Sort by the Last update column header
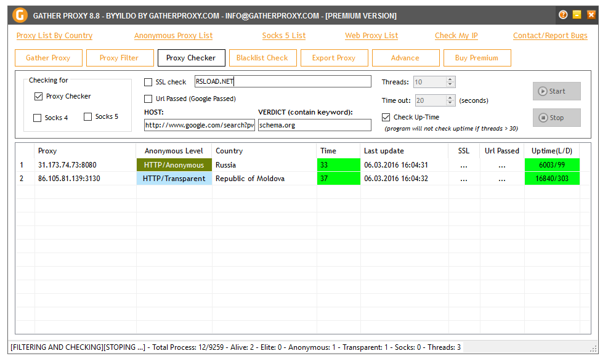 (405, 151)
